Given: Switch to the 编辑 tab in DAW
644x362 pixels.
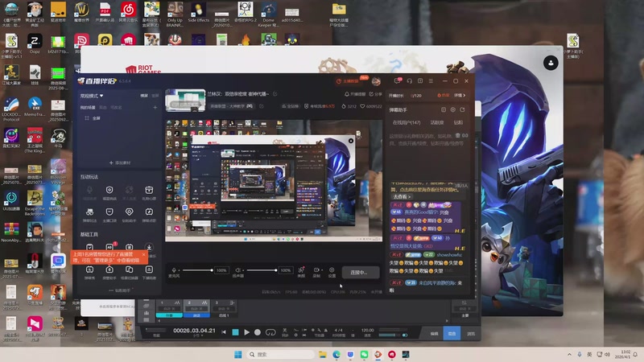Looking at the screenshot, I should tap(434, 334).
